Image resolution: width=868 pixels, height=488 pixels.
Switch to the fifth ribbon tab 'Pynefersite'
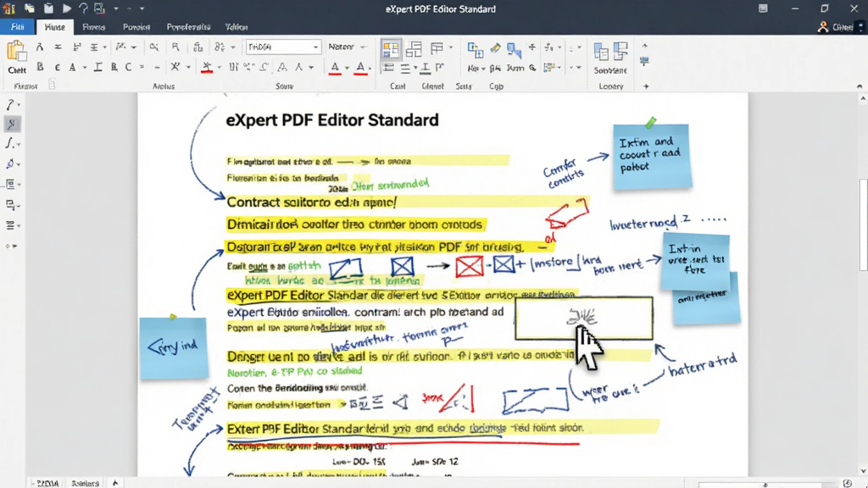point(188,26)
